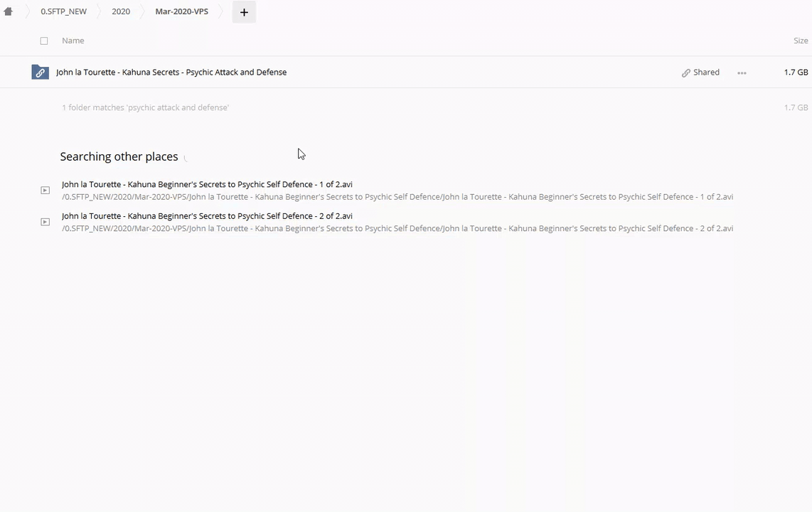Go to the home root folder icon
Viewport: 812px width, 512px height.
point(9,11)
